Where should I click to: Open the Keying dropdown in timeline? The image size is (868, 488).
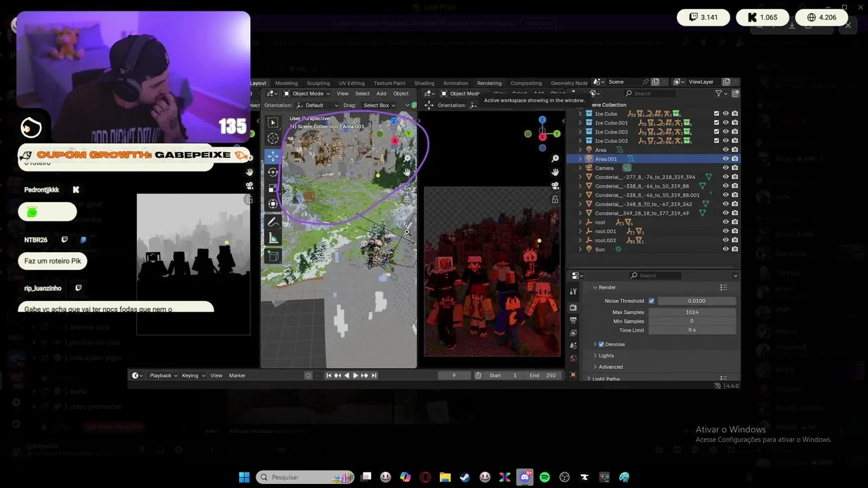[x=193, y=375]
